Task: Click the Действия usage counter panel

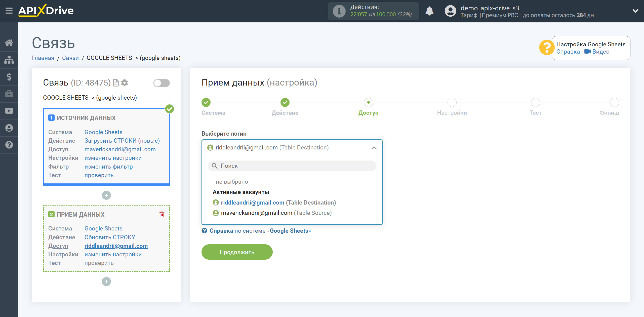Action: click(373, 11)
